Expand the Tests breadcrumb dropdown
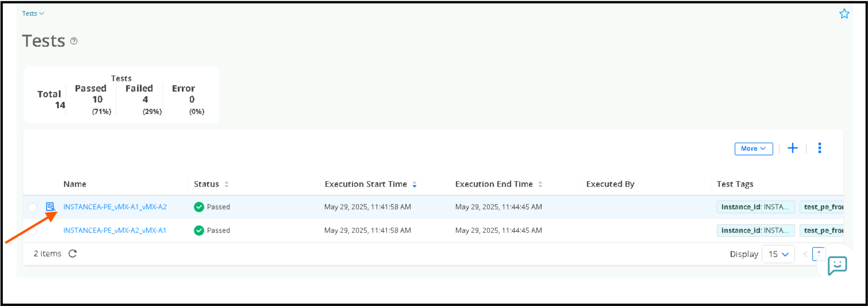 tap(33, 14)
